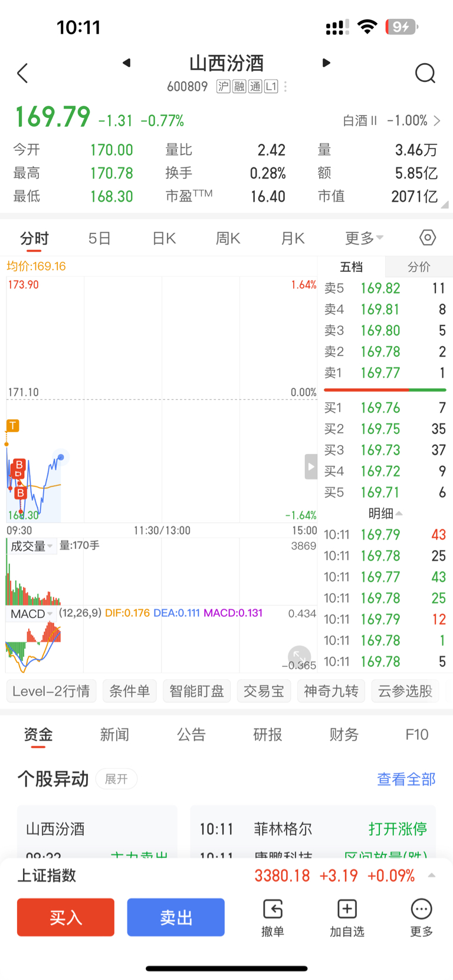The image size is (453, 980).
Task: Tap the battery indicator in status bar
Action: click(401, 27)
